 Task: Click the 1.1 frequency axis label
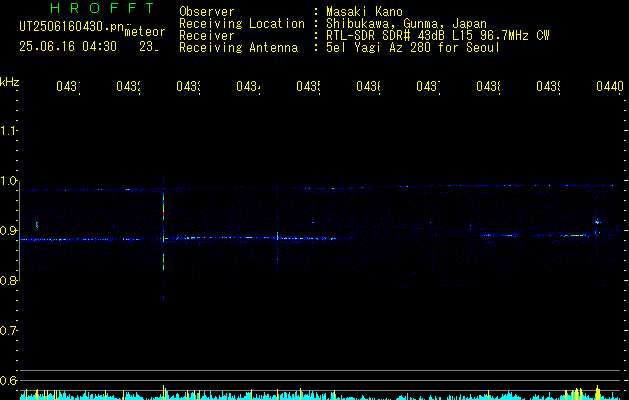[x=8, y=130]
